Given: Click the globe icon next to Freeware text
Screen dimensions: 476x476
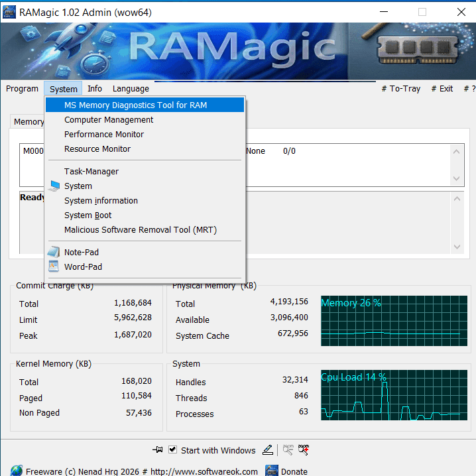Looking at the screenshot, I should (x=17, y=471).
